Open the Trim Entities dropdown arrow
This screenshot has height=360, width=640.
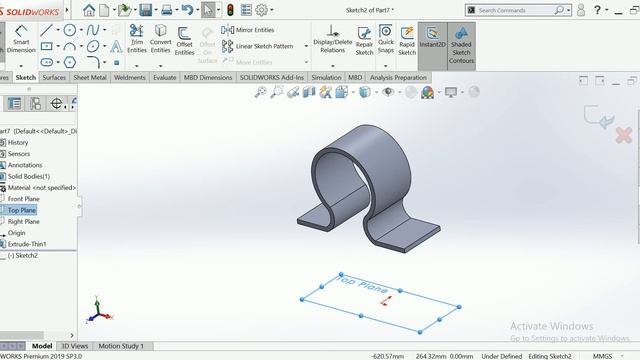137,66
